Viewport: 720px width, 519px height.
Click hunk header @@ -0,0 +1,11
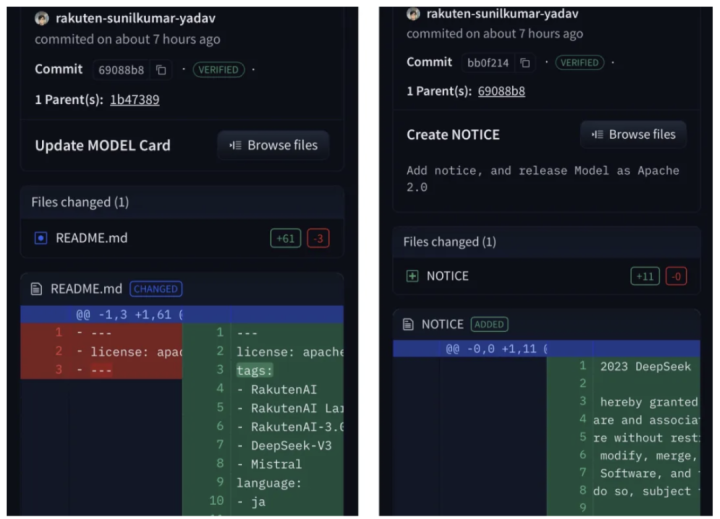(x=496, y=349)
